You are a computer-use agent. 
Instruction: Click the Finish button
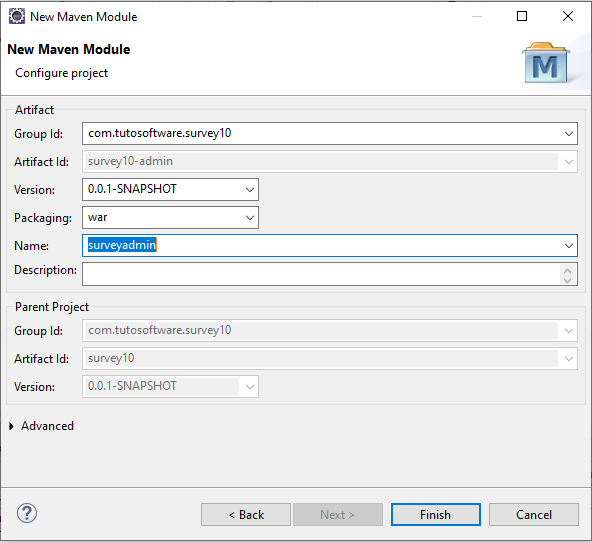coord(436,514)
